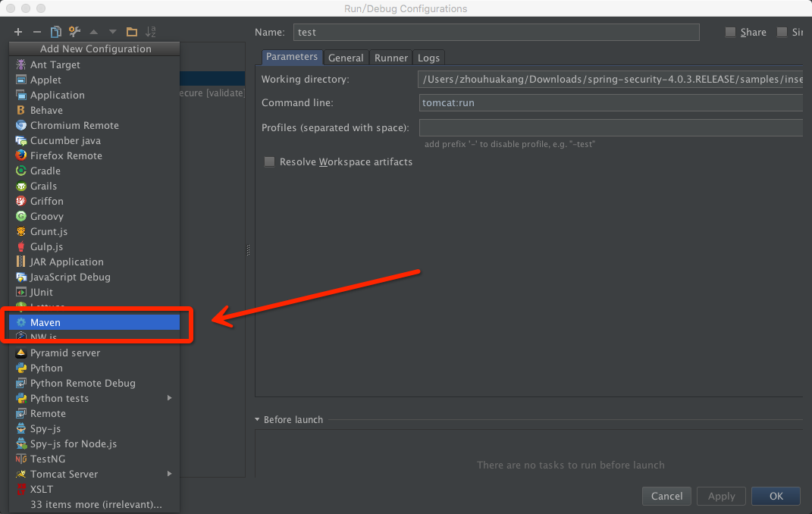Screen dimensions: 812x514
Task: Select Spy-js for Node.js configuration
Action: tap(94, 443)
